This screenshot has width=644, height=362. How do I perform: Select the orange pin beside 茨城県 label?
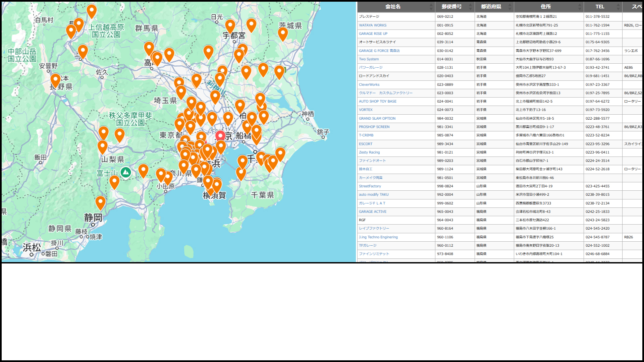pos(283,33)
